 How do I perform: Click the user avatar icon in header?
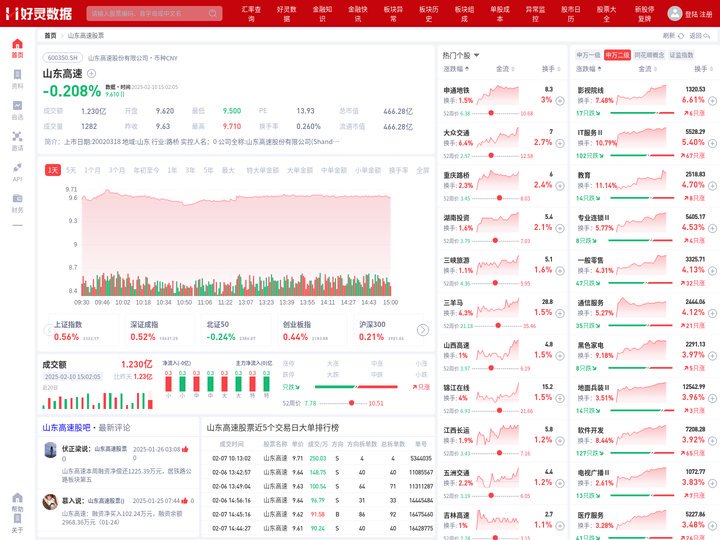[x=675, y=13]
